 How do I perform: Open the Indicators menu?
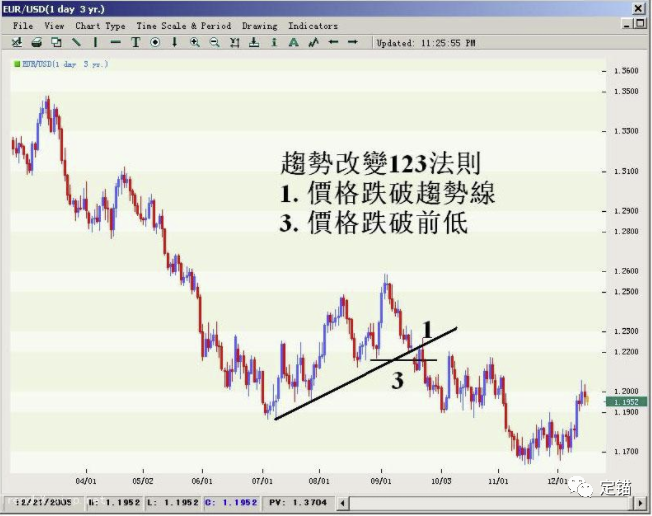(313, 26)
